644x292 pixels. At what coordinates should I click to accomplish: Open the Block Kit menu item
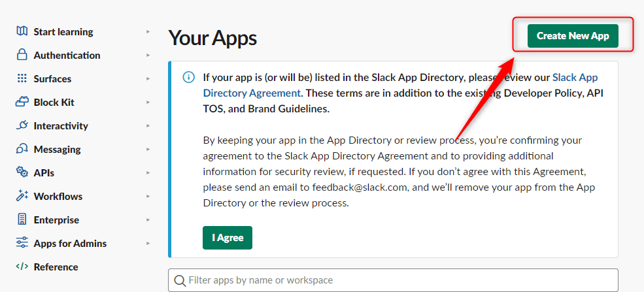pyautogui.click(x=54, y=102)
